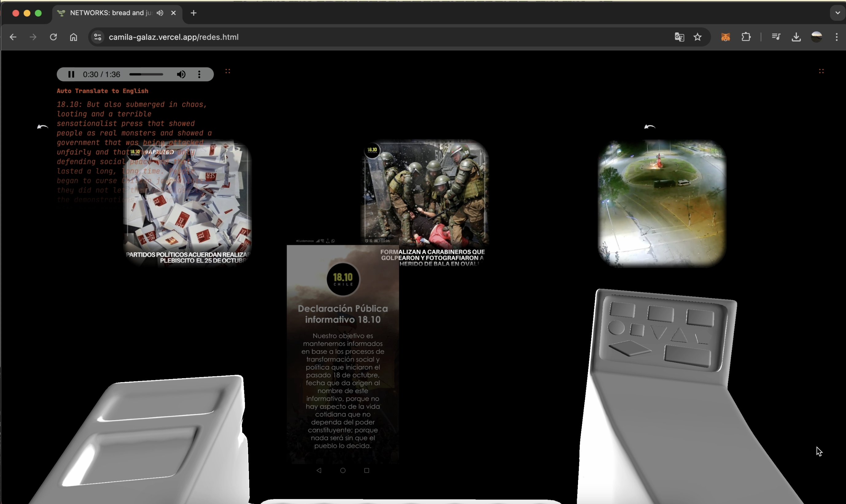Bookmark this page with the star
The image size is (846, 504).
point(698,37)
